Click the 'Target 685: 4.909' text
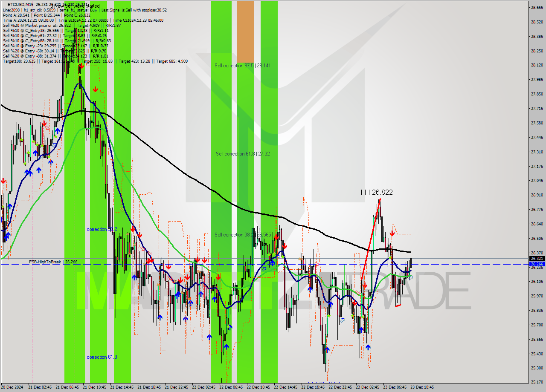 pyautogui.click(x=172, y=61)
